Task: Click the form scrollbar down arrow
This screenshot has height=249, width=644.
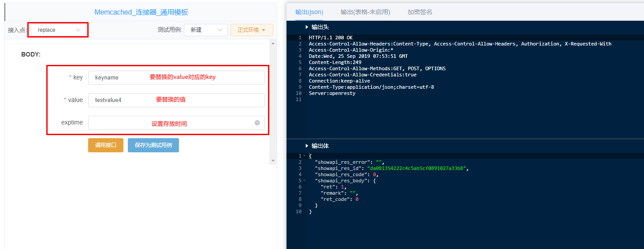Action: (x=273, y=160)
